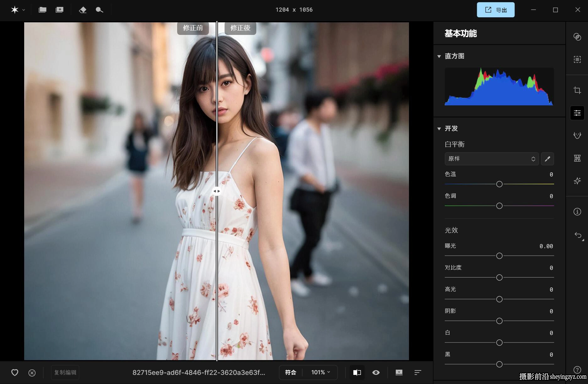Open the sort lines icon in bottom bar
588x384 pixels.
(x=417, y=372)
